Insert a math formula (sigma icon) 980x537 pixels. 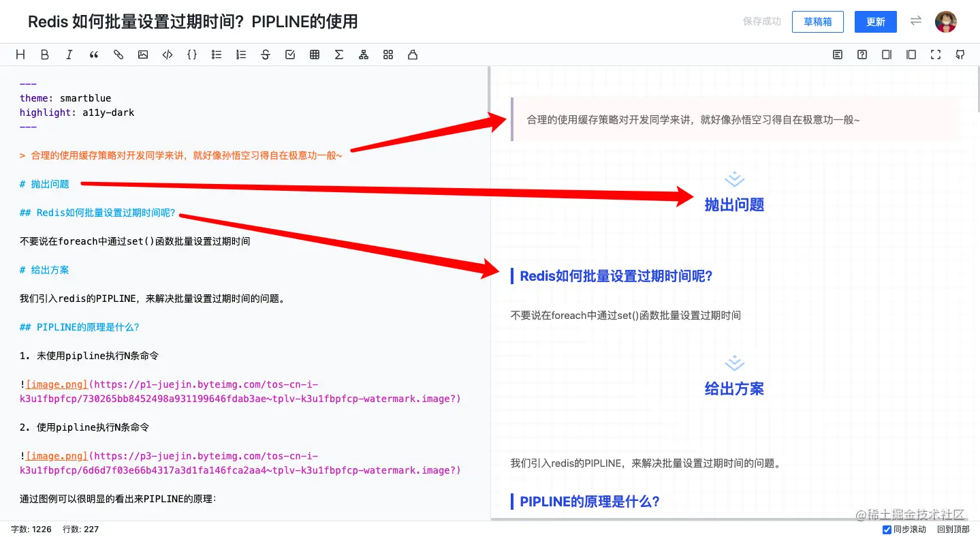[x=339, y=55]
